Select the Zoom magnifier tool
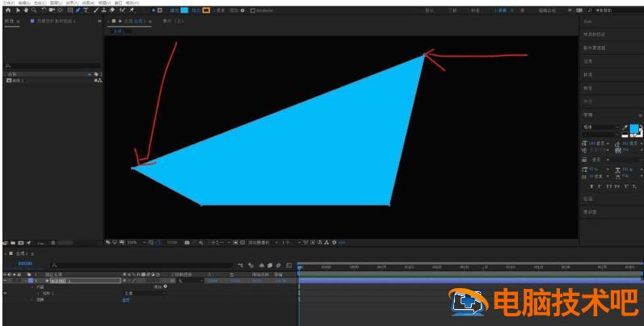 pos(34,10)
